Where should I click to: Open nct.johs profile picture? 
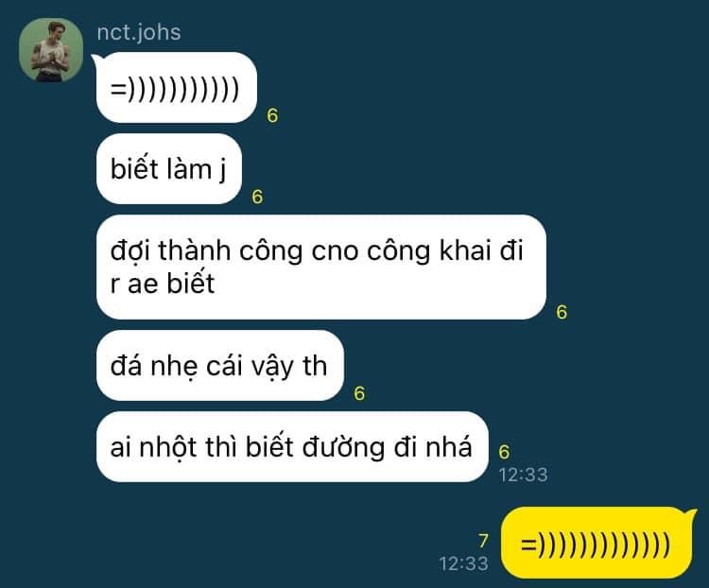point(51,50)
